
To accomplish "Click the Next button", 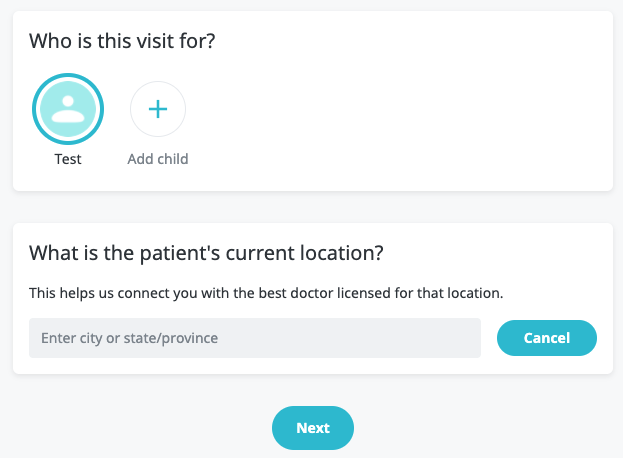I will click(313, 428).
